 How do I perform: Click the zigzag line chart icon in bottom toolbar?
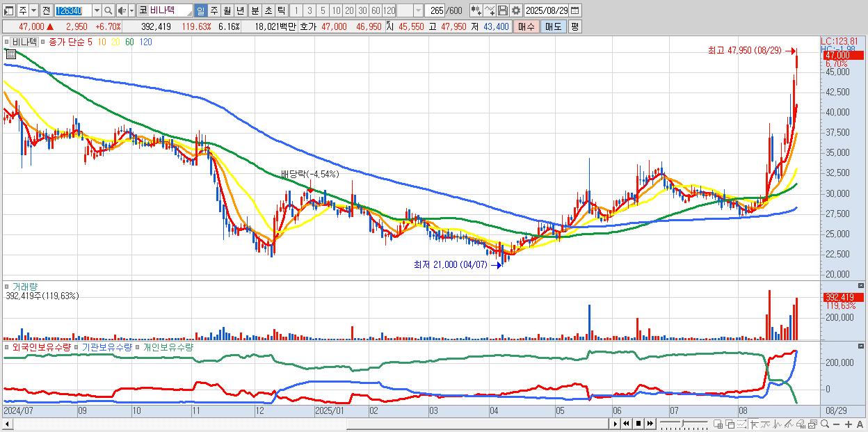pyautogui.click(x=778, y=424)
